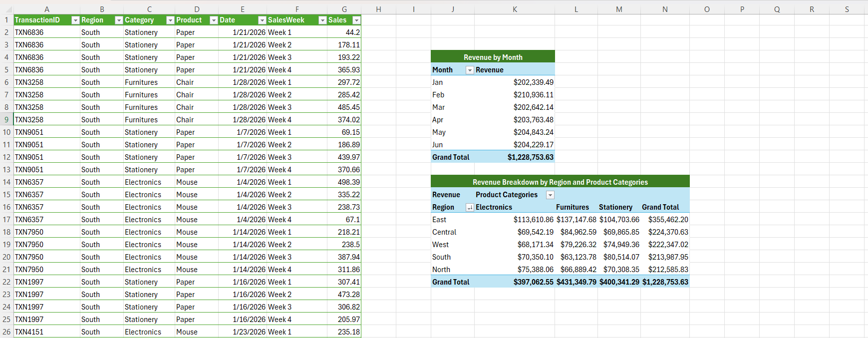
Task: Select sales value 44.2 in row 2
Action: (x=344, y=32)
